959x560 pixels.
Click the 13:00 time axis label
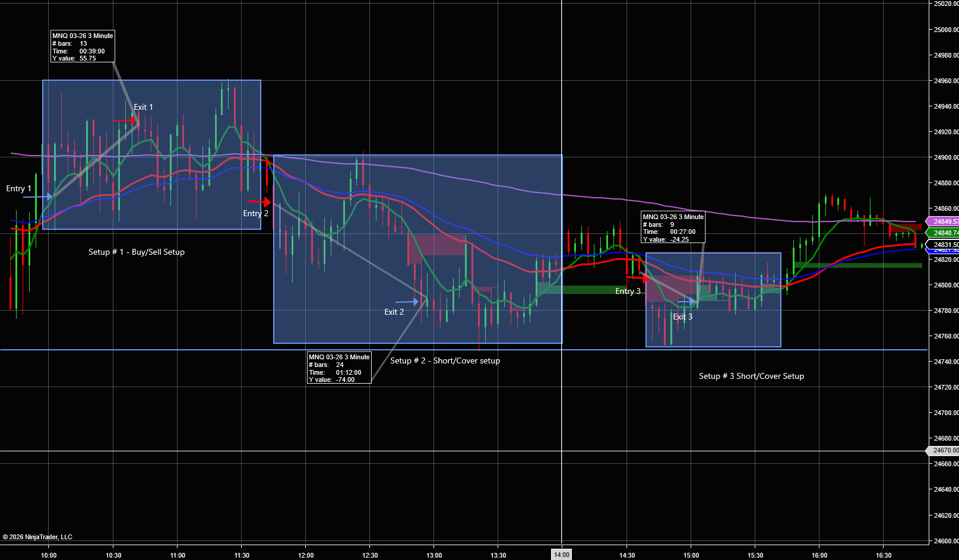click(x=434, y=555)
